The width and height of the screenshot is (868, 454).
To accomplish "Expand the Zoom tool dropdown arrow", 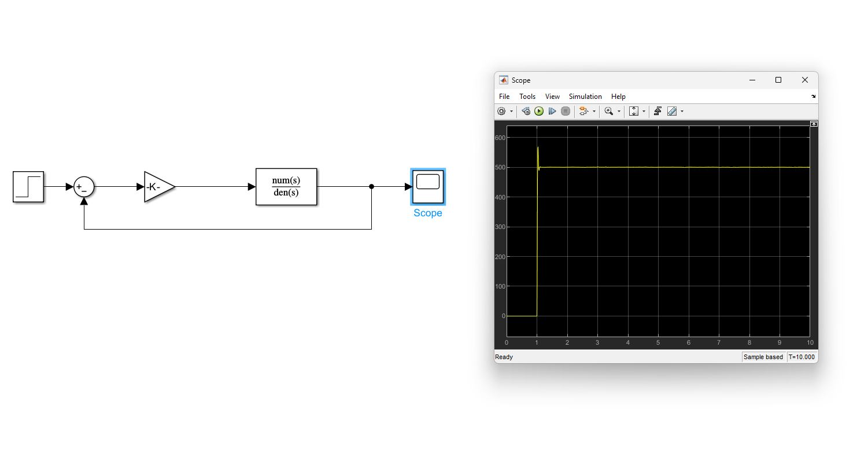I will point(619,112).
